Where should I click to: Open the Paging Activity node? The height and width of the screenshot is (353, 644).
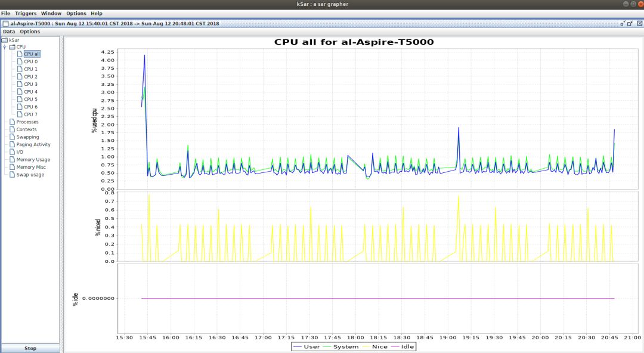coord(33,144)
